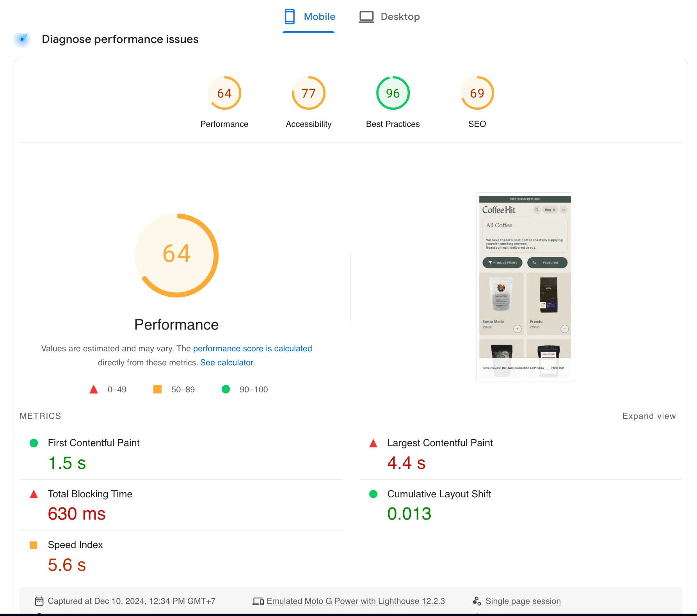Open the Coffee Hit page screenshot thumbnail
This screenshot has width=697, height=616.
click(525, 287)
